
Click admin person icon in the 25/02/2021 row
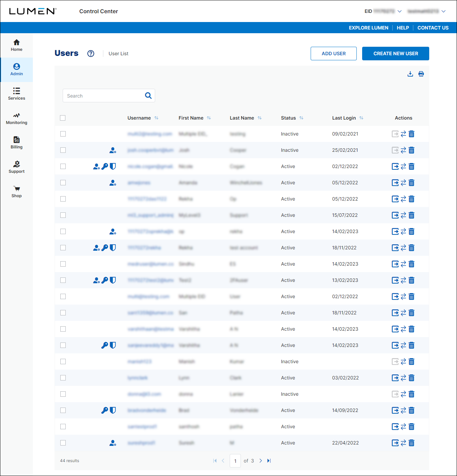(113, 150)
